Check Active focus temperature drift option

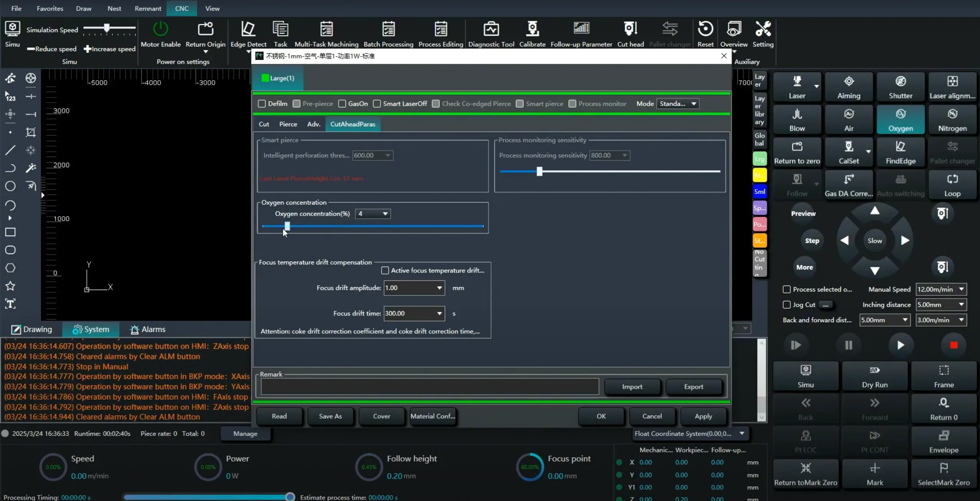point(385,270)
